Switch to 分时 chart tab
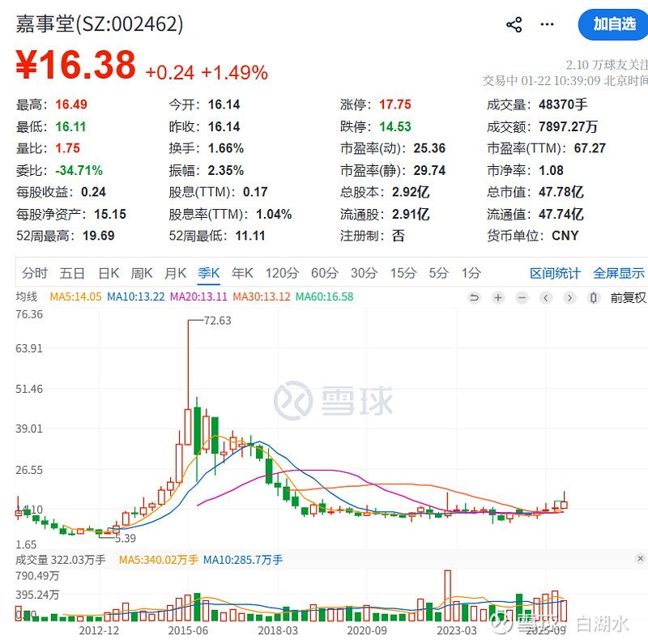648x644 pixels. [x=35, y=273]
